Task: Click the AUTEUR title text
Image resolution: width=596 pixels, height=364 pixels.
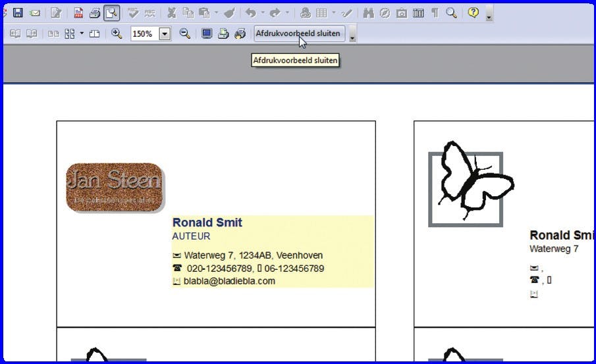Action: 191,236
